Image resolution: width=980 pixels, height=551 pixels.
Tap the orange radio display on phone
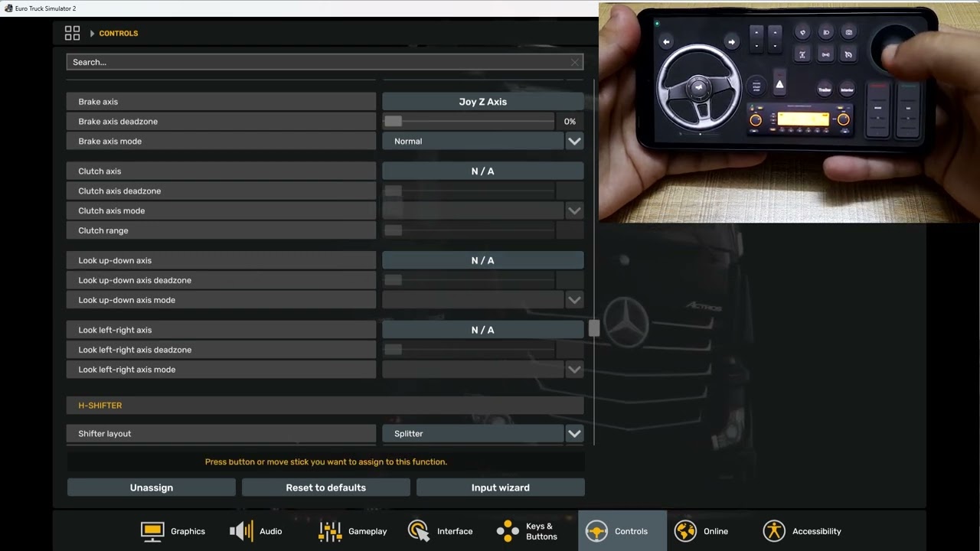[x=802, y=119]
